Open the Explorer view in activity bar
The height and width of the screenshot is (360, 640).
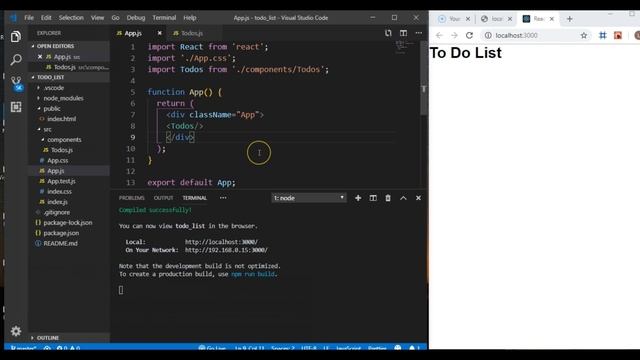coord(16,37)
